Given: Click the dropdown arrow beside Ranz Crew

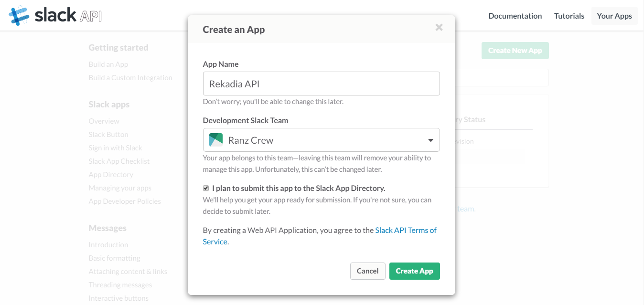Looking at the screenshot, I should click(x=430, y=140).
